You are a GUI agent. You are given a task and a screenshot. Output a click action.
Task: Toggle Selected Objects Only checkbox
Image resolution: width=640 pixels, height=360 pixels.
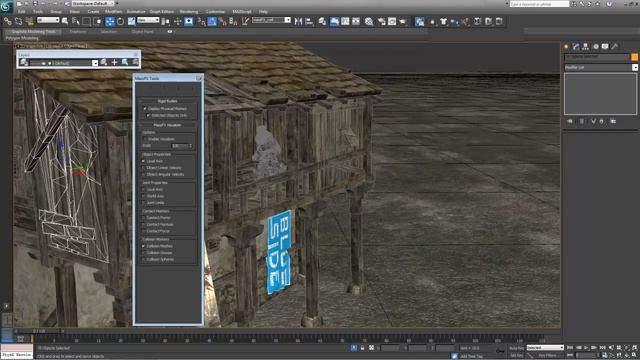148,116
